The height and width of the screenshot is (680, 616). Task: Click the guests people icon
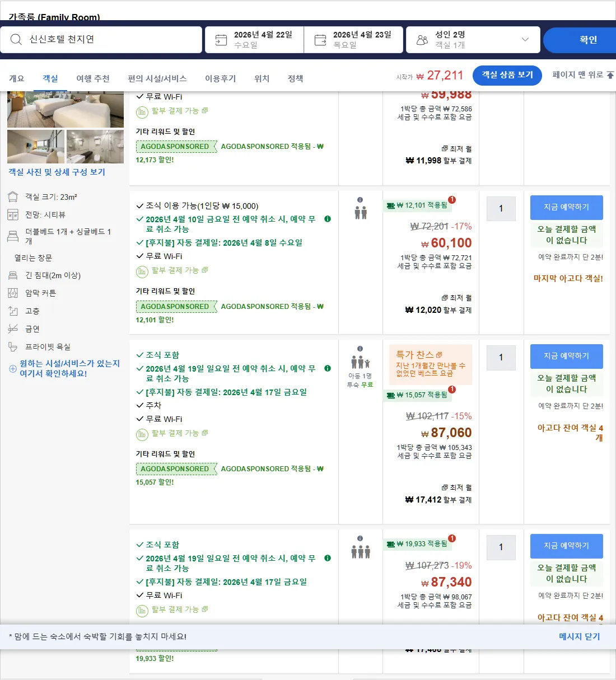pos(422,40)
